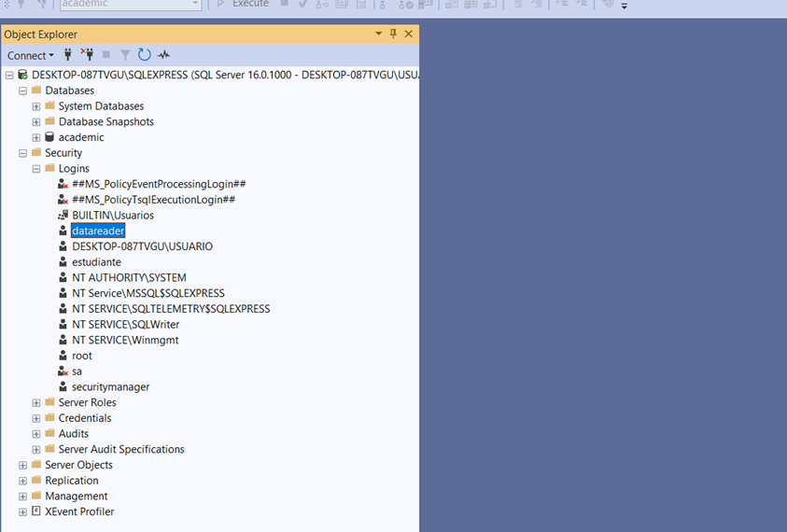Expand the System Databases folder
Screen dimensions: 787x532
tap(36, 106)
